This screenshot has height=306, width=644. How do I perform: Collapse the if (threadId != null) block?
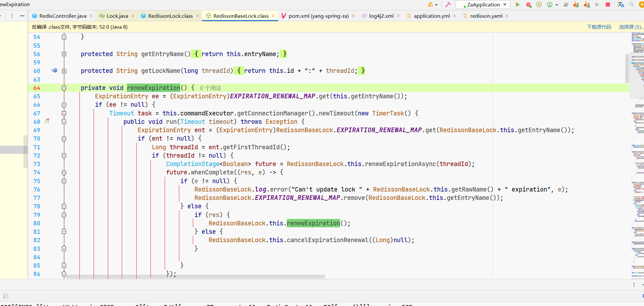click(x=64, y=156)
